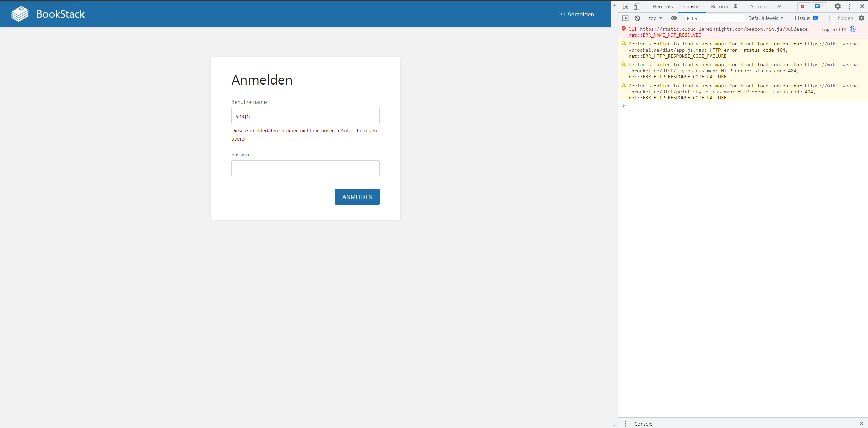Click inside the Passwort input field
Screen dimensions: 868x428
point(305,168)
